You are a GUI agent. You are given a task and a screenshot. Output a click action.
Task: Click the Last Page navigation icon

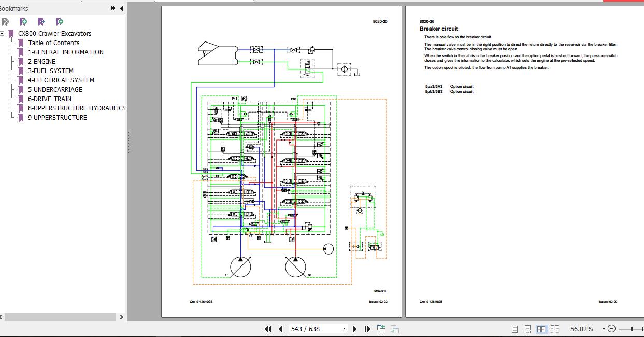[367, 329]
